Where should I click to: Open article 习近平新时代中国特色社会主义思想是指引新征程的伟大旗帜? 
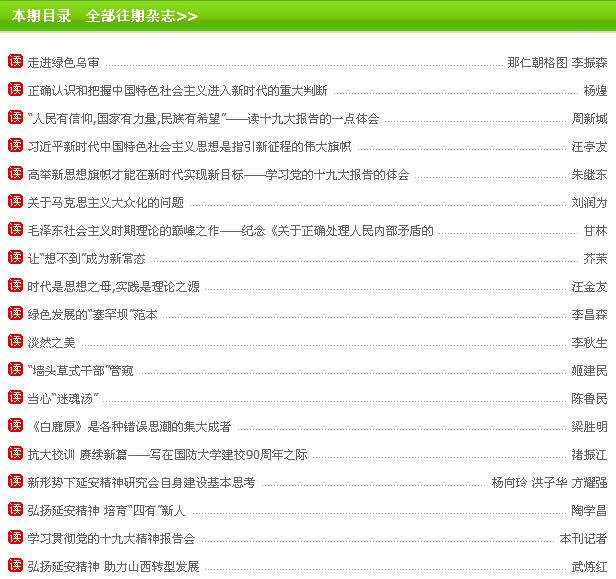tap(189, 147)
